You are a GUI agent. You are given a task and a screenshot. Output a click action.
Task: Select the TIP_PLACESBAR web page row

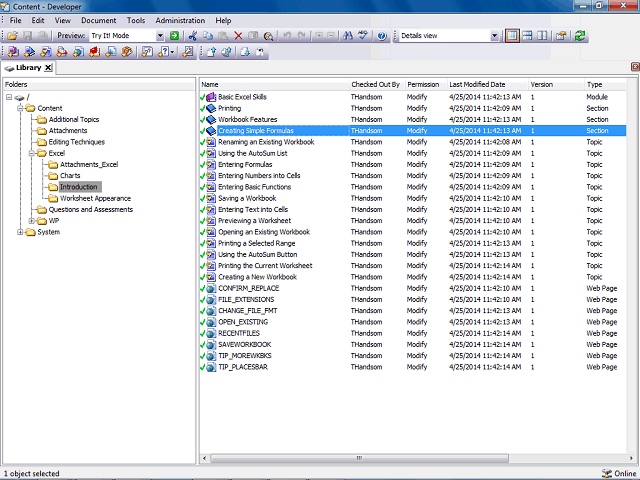tap(413, 367)
